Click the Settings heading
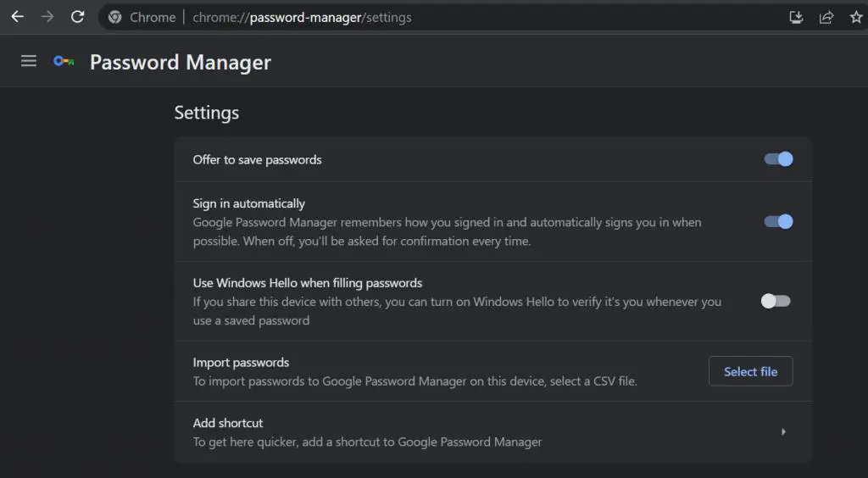The image size is (868, 478). coord(207,113)
